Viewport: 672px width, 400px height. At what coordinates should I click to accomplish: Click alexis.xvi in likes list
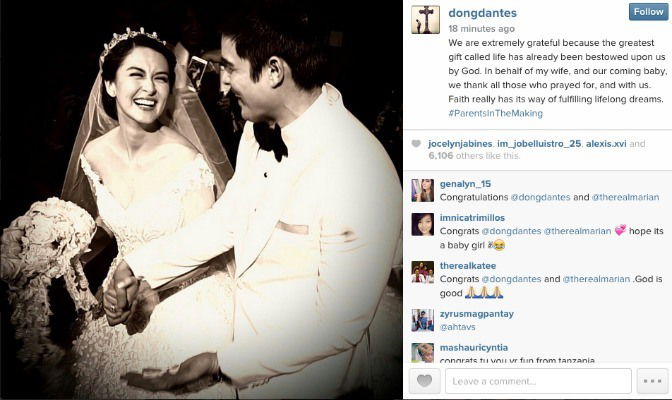coord(606,144)
